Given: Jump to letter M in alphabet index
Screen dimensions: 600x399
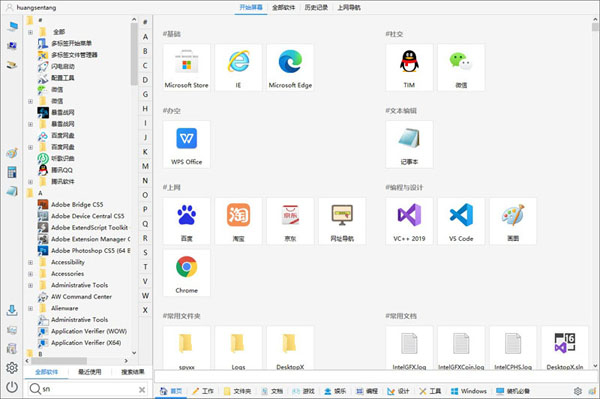Looking at the screenshot, I should tap(145, 166).
